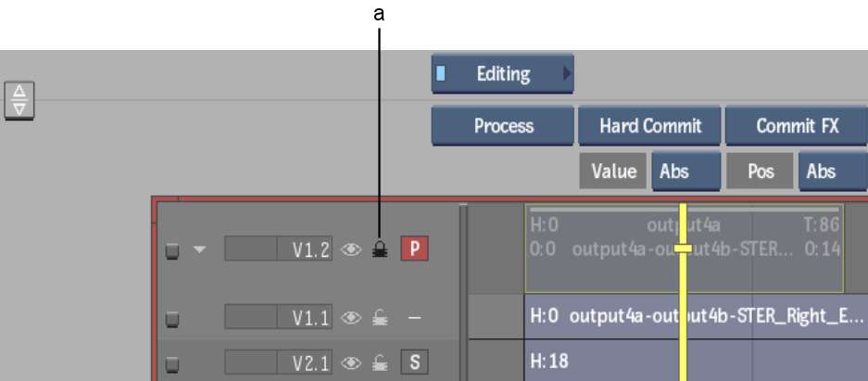Click the S indicator on V2.1
The width and height of the screenshot is (868, 381).
coord(415,362)
